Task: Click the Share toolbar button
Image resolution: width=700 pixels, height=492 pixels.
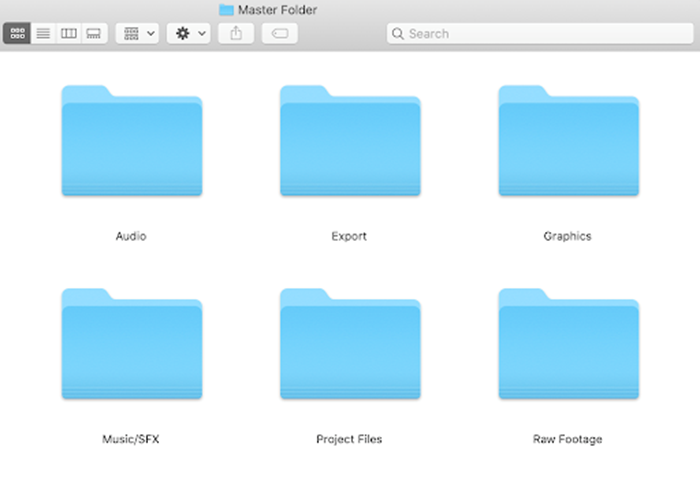Action: pos(236,33)
